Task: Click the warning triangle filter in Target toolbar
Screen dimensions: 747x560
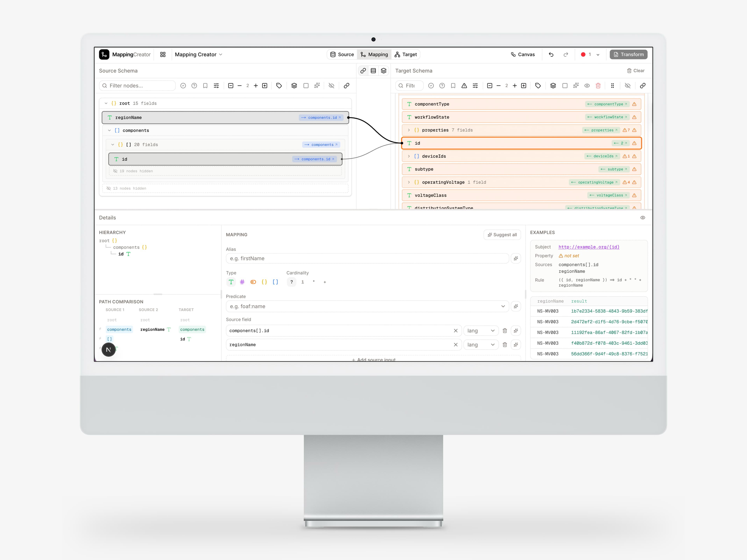Action: pyautogui.click(x=464, y=86)
